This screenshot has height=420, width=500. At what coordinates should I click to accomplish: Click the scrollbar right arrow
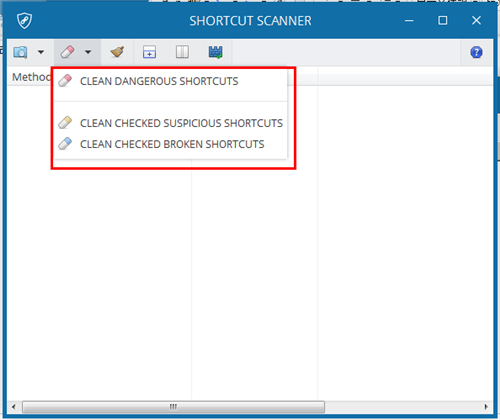pyautogui.click(x=486, y=407)
